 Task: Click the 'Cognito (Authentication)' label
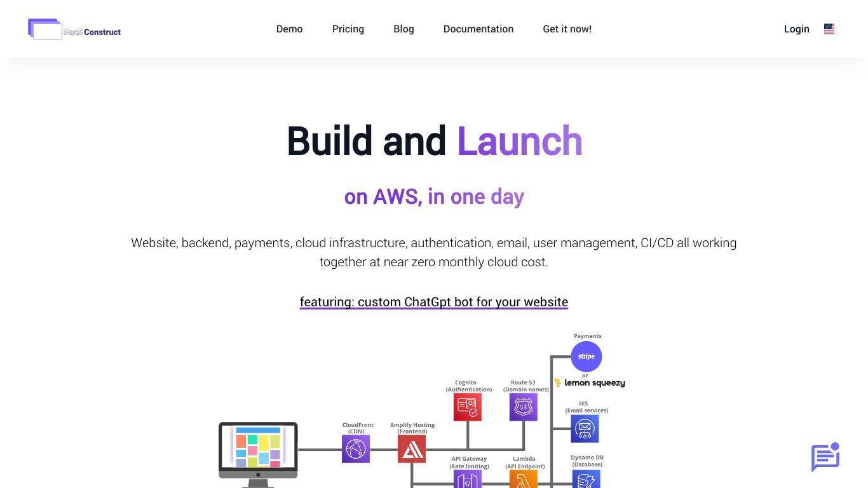click(x=469, y=386)
